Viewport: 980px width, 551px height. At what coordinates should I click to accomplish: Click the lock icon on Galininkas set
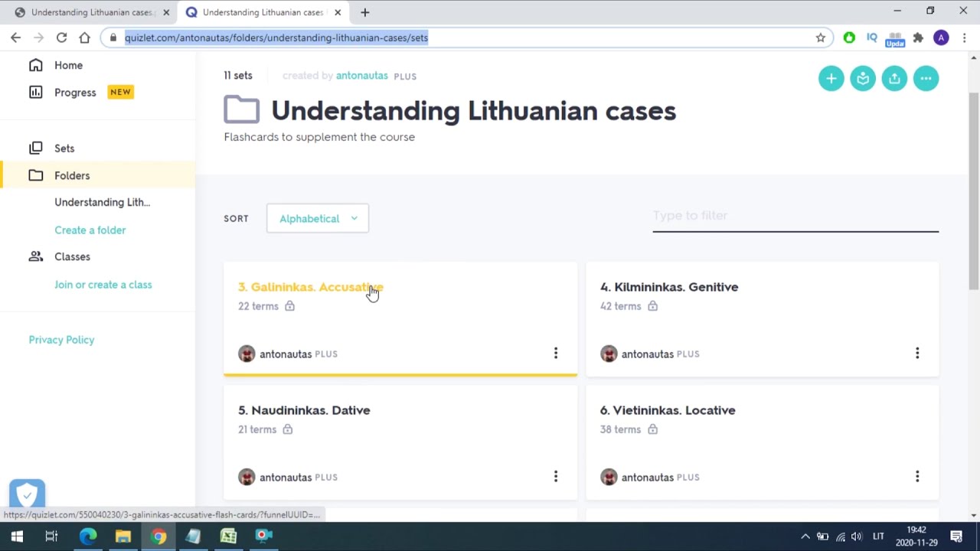pyautogui.click(x=289, y=306)
